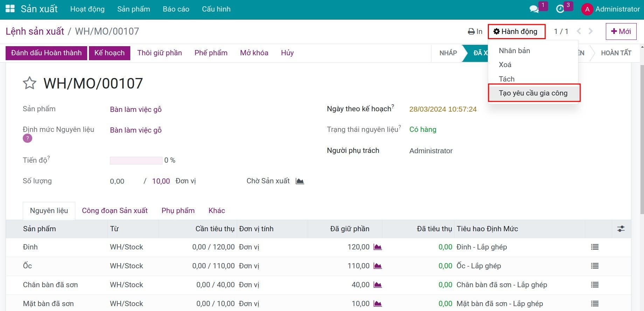Choose Nhân bản from the action menu
This screenshot has width=644, height=311.
click(x=514, y=51)
